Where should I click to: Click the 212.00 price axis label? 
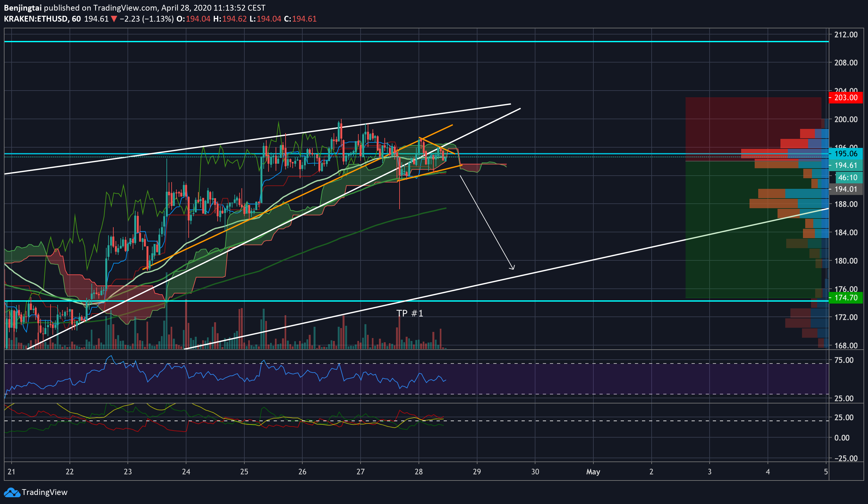[x=845, y=34]
